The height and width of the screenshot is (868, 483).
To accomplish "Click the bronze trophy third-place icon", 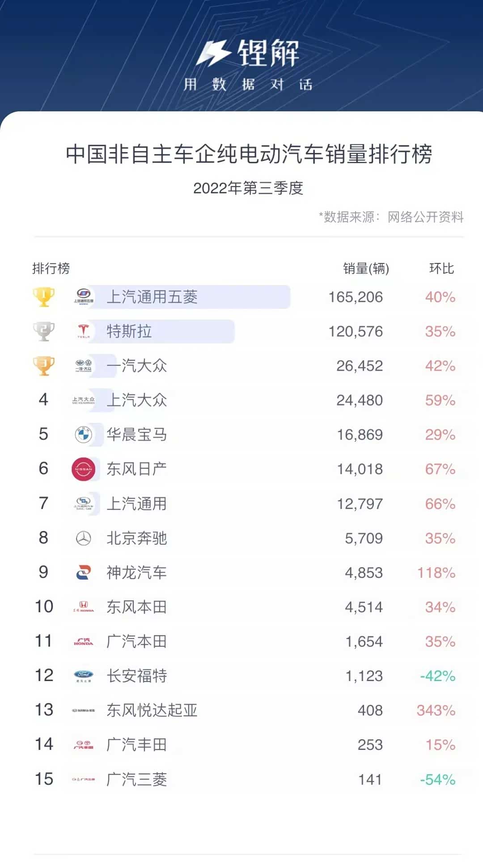I will 44,366.
